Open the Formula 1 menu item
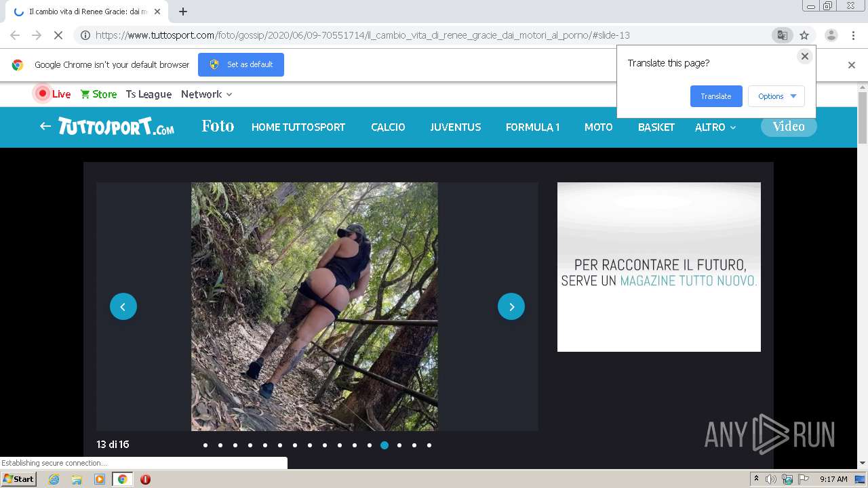 (532, 127)
